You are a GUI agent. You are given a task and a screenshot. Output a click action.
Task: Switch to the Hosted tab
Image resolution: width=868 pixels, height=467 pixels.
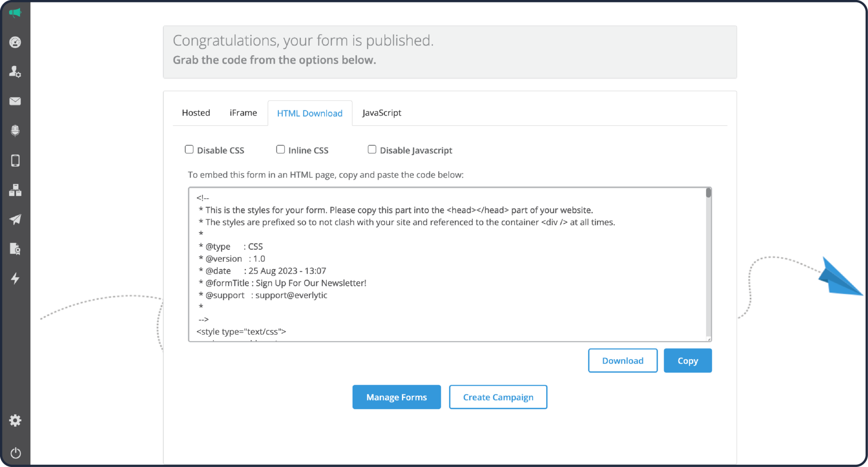[196, 113]
